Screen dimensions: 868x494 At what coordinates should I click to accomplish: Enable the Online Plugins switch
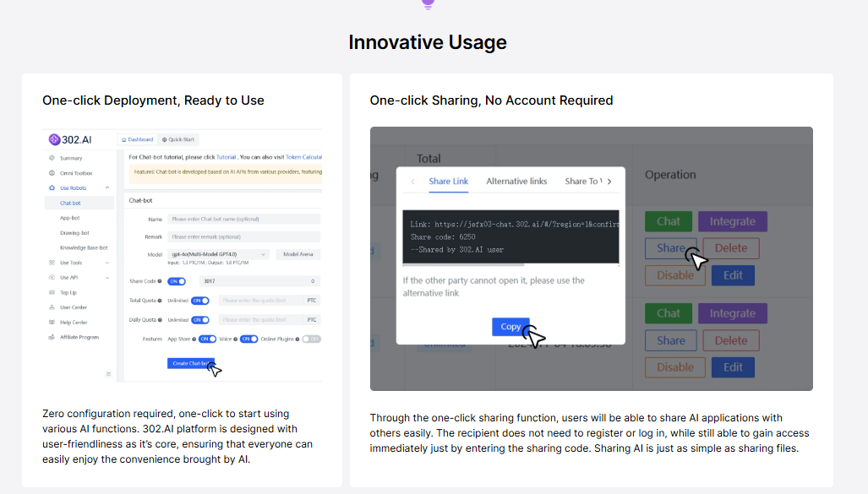coord(312,339)
